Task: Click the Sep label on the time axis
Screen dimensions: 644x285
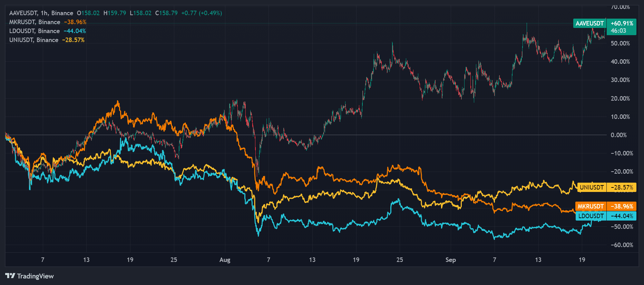Action: 450,260
